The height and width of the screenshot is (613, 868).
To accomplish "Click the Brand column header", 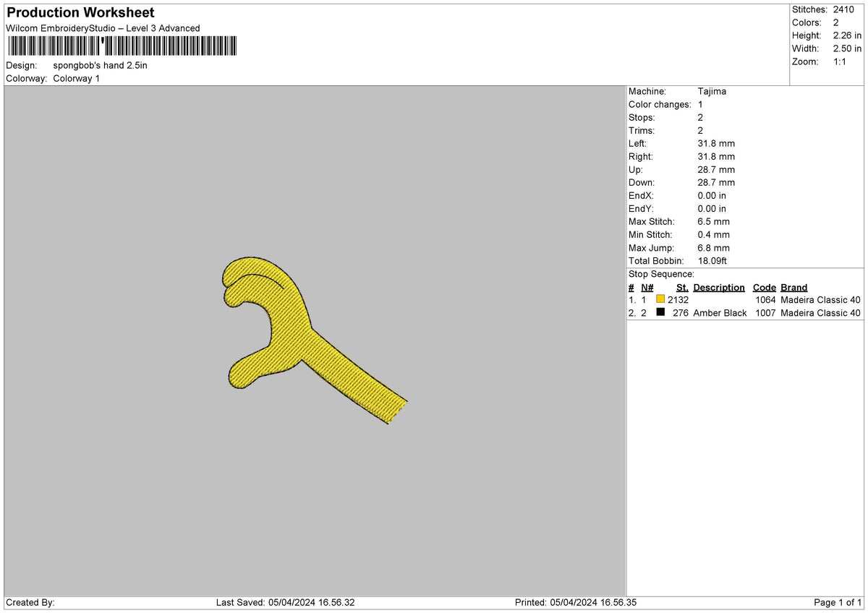I will pos(794,288).
